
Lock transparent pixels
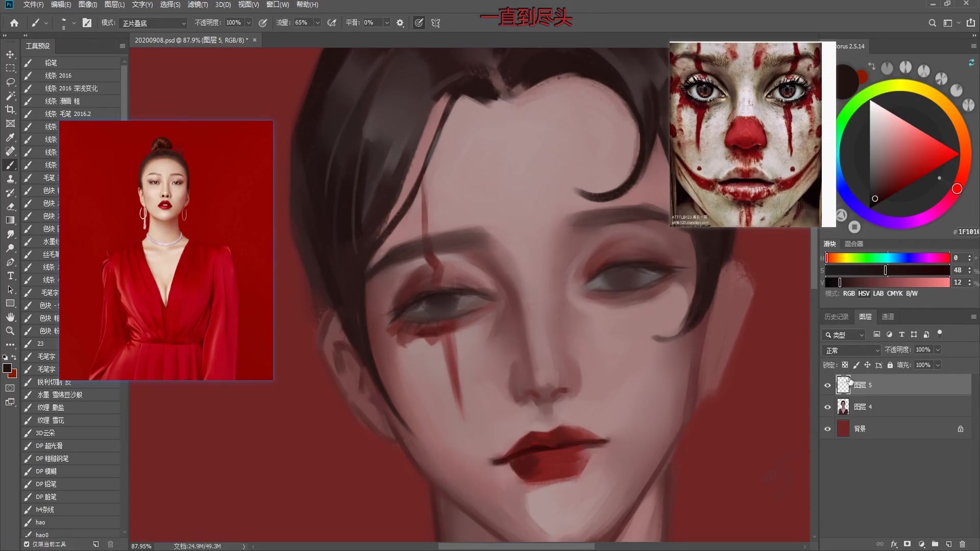tap(845, 365)
